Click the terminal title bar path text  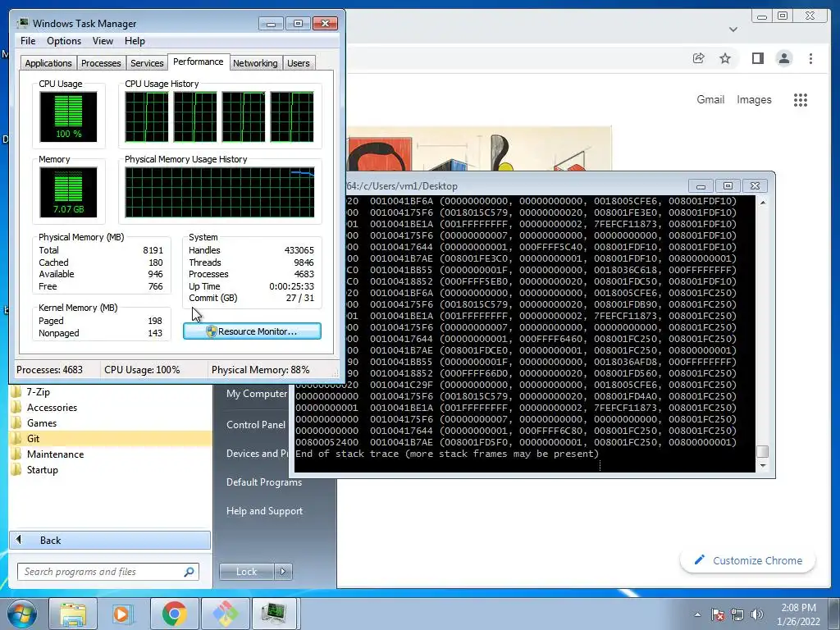pyautogui.click(x=402, y=186)
